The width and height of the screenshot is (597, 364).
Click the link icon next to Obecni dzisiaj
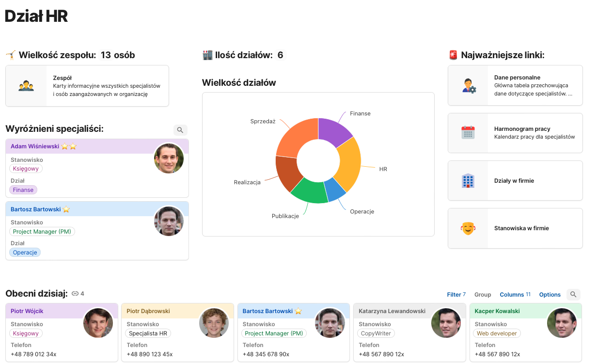tap(75, 294)
